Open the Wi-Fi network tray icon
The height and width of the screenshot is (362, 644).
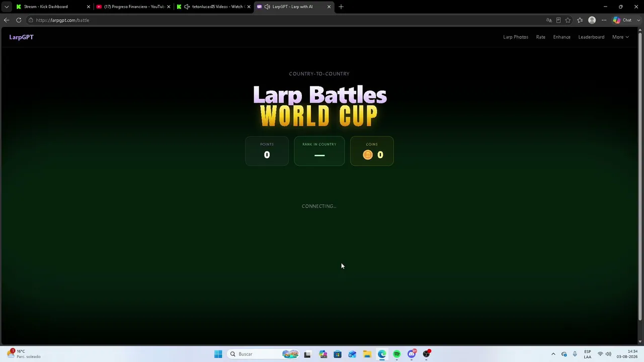click(x=600, y=354)
